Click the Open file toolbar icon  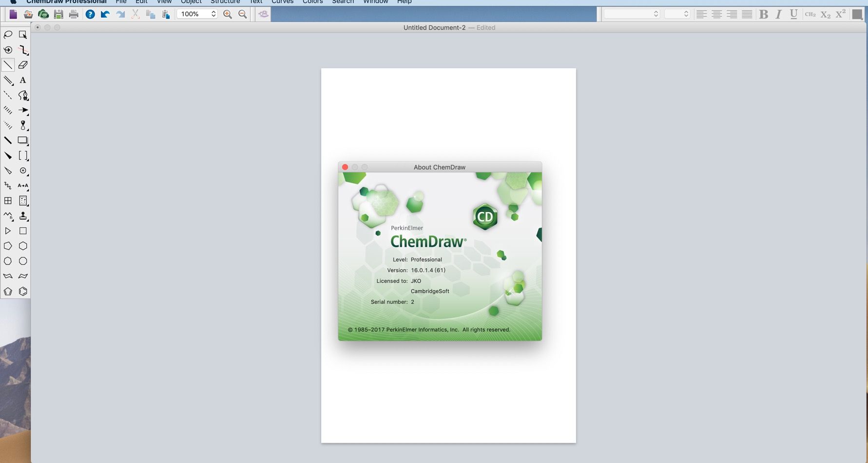point(28,14)
